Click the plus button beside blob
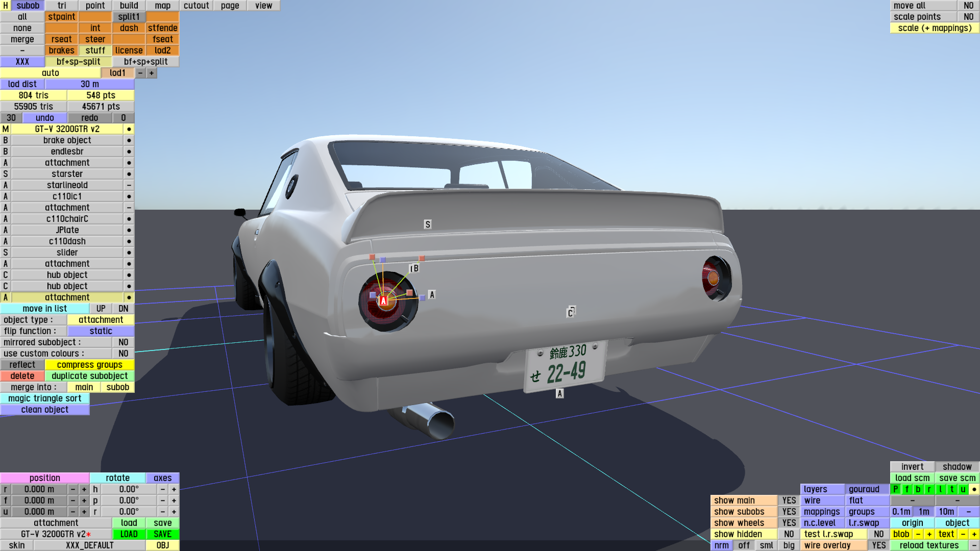 click(x=929, y=534)
